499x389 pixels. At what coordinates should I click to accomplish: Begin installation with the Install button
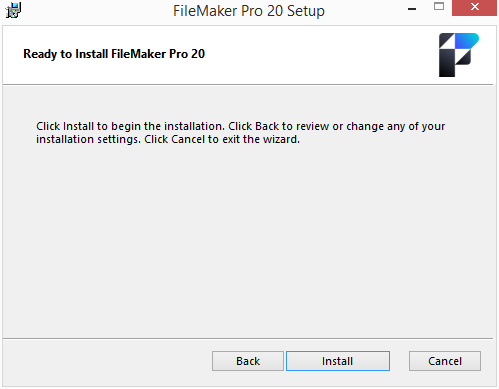(x=338, y=361)
